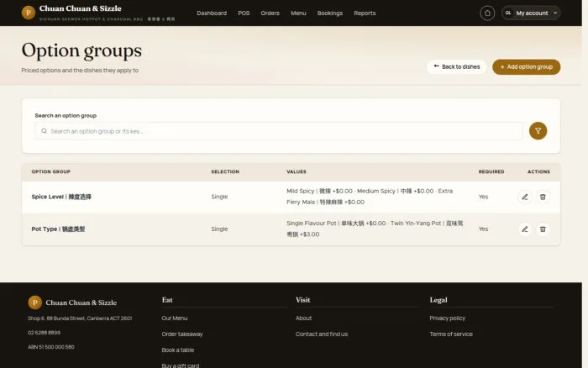
Task: Select the Menu nav item
Action: pos(298,13)
